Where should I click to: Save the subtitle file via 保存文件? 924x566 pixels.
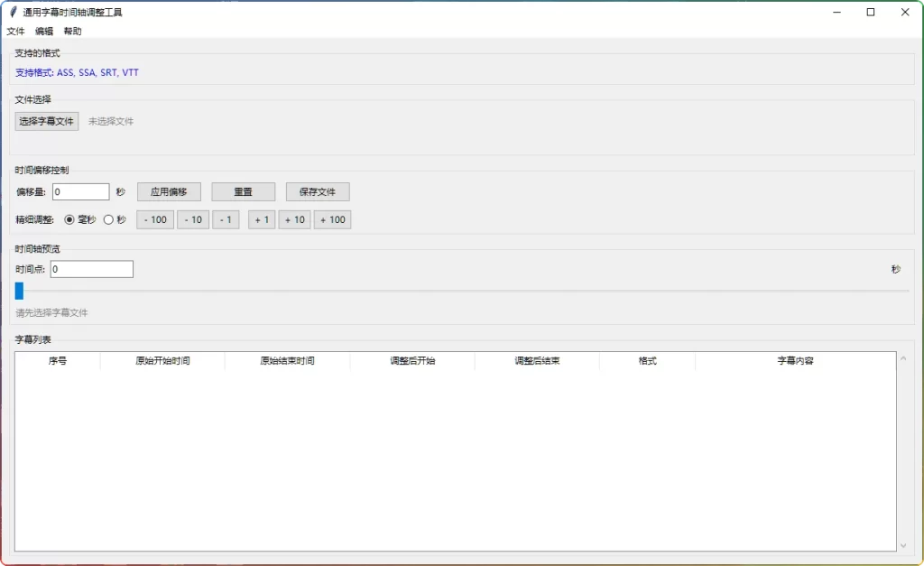click(x=317, y=191)
